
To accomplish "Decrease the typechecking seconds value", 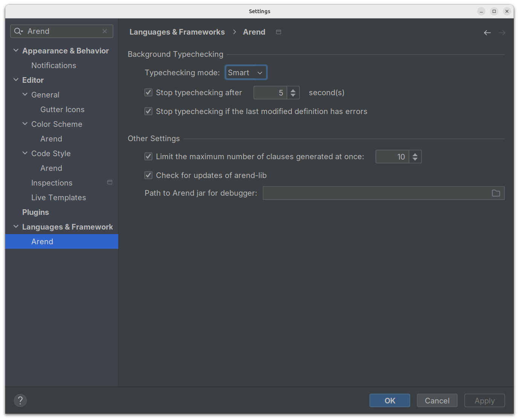I will click(293, 95).
